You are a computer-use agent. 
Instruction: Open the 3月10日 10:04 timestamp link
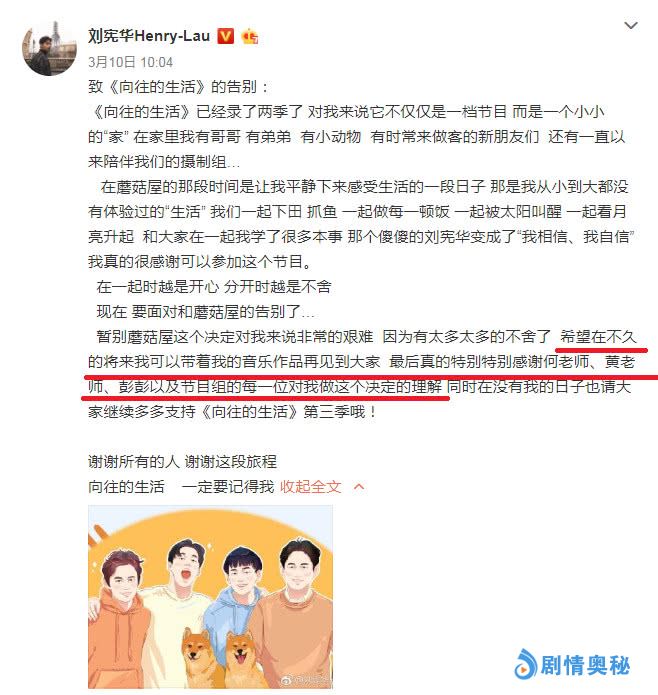click(130, 62)
